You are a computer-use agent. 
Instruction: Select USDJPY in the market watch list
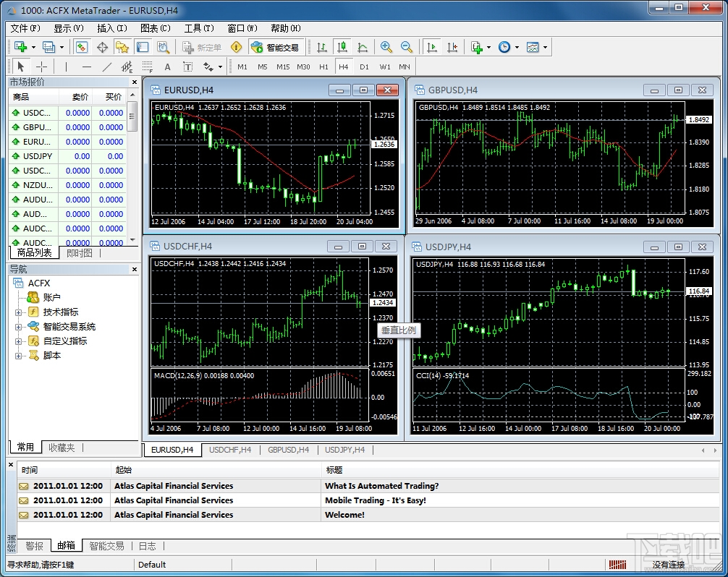(x=37, y=156)
